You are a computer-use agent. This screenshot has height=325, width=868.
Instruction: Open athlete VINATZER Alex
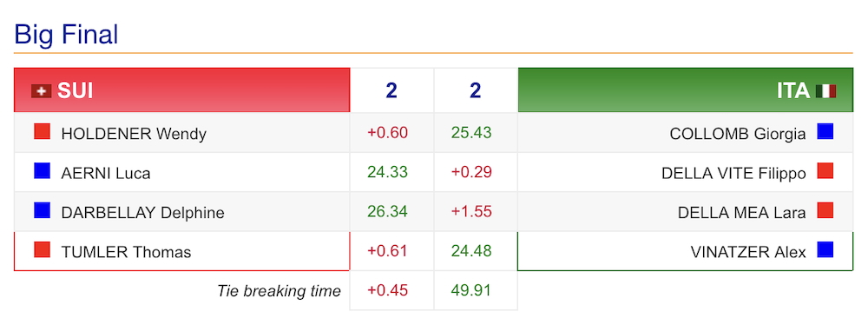[748, 252]
